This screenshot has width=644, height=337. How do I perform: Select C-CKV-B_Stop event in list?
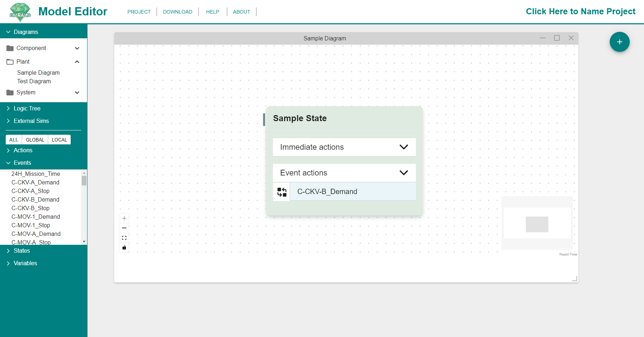pyautogui.click(x=30, y=208)
